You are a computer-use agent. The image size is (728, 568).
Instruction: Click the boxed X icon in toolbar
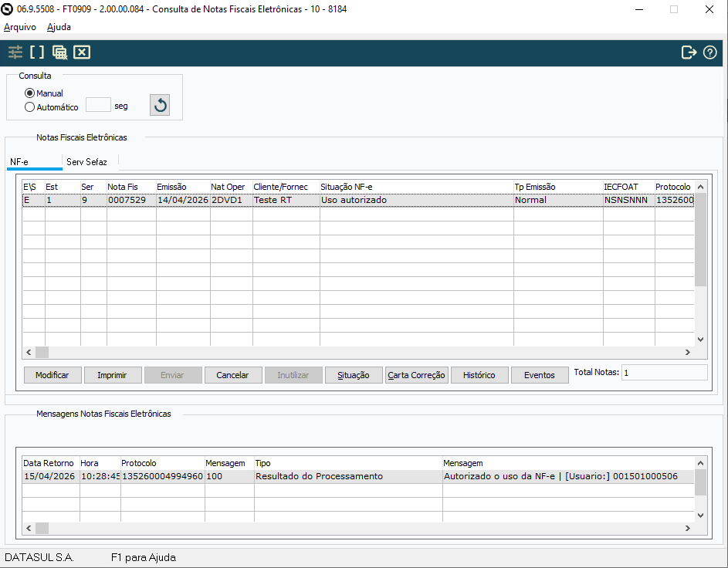(x=82, y=52)
